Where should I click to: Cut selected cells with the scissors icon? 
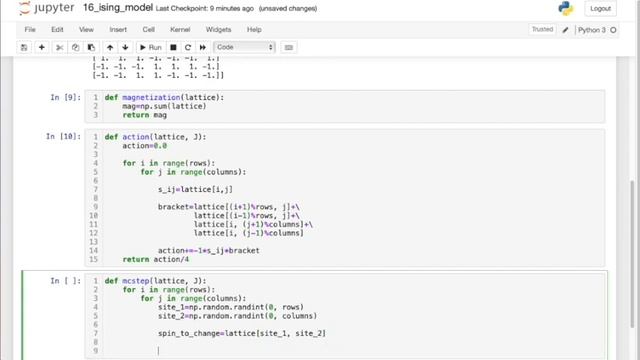point(60,47)
